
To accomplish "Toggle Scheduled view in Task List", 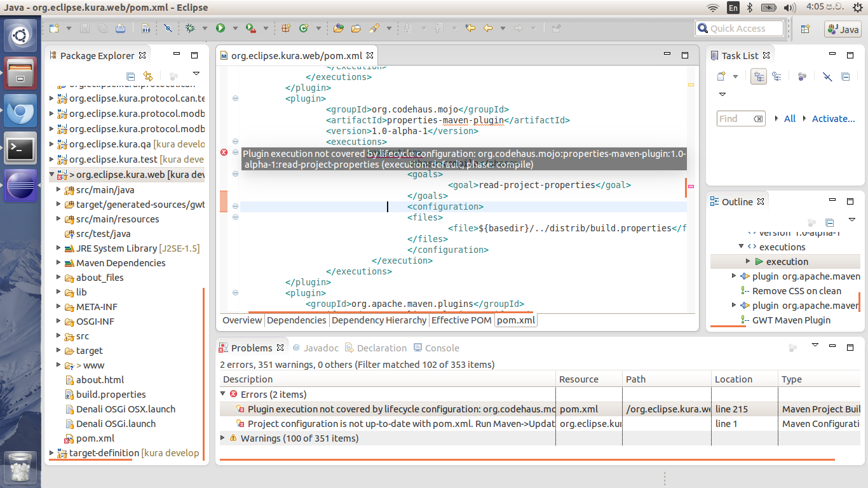I will coord(776,77).
